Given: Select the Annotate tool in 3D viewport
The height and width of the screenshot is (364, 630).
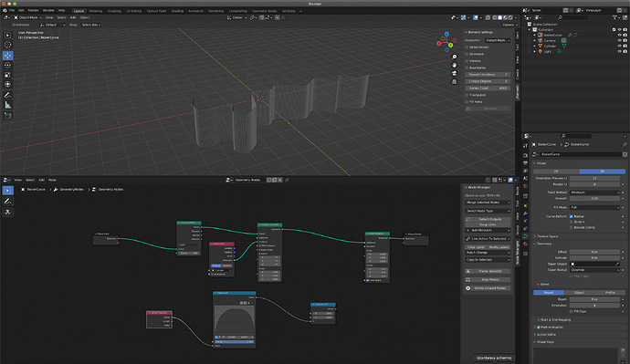Looking at the screenshot, I should (7, 95).
